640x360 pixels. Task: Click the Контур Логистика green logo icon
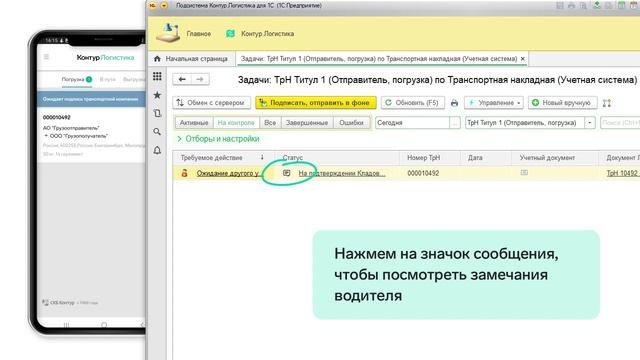tap(230, 33)
